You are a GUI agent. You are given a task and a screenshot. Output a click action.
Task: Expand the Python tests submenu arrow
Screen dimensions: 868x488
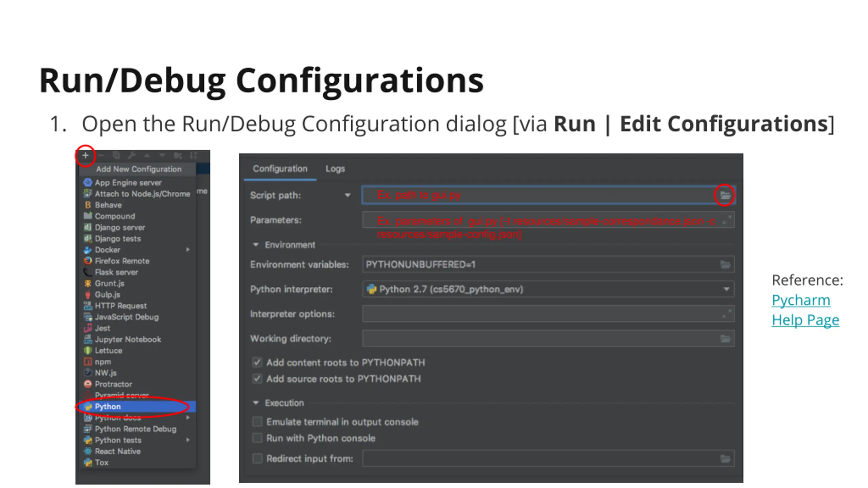click(x=188, y=440)
